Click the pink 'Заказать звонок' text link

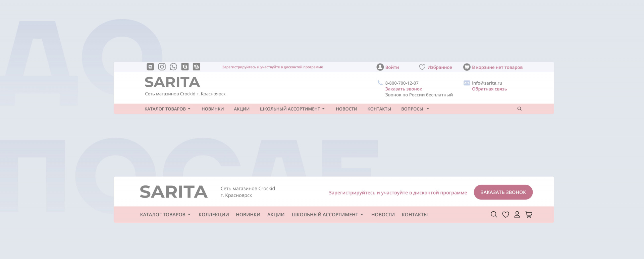(404, 89)
